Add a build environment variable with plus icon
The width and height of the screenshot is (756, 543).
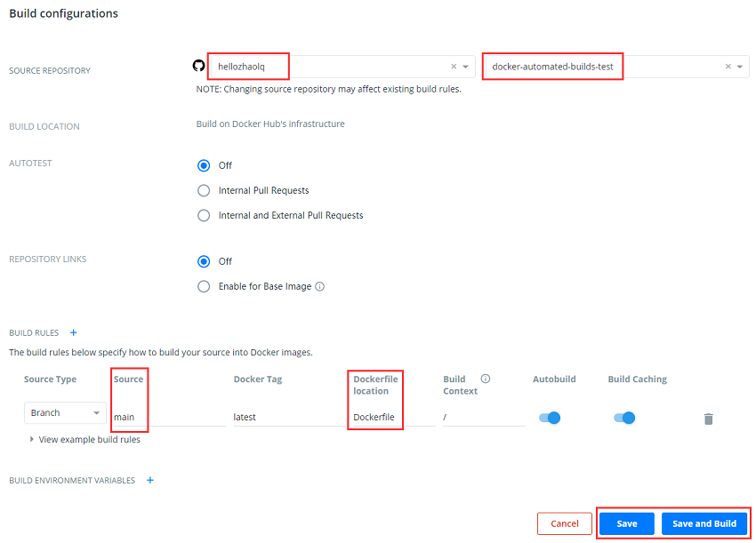[x=149, y=480]
